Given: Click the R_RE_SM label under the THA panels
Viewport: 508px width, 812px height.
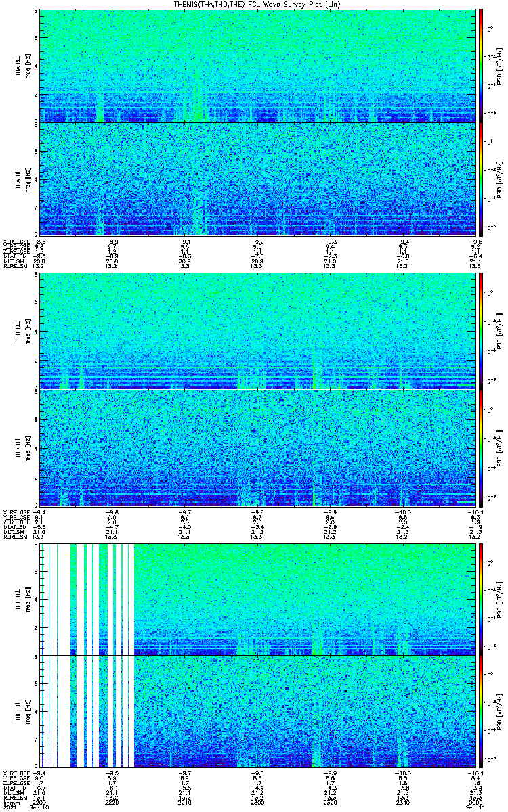Looking at the screenshot, I should click(15, 266).
